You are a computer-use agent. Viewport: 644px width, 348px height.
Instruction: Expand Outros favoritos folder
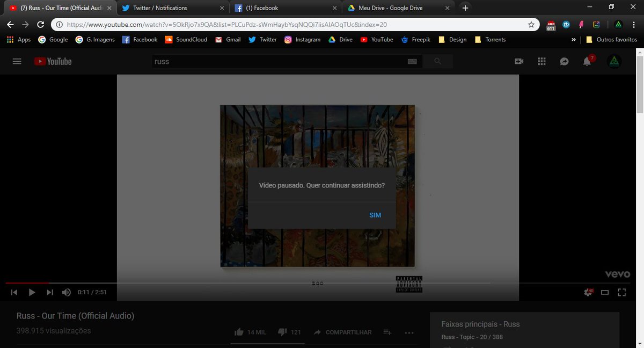(x=612, y=40)
